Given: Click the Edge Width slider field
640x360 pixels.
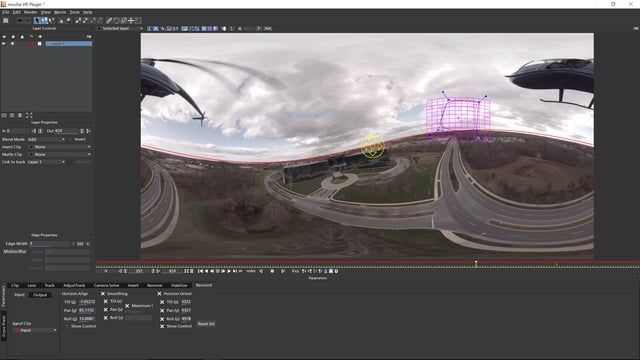Looking at the screenshot, I should [49, 244].
